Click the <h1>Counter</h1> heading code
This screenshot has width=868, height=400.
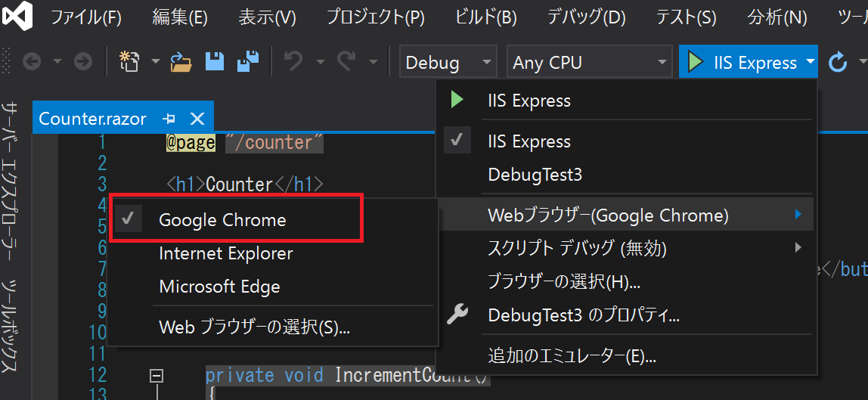pos(245,184)
